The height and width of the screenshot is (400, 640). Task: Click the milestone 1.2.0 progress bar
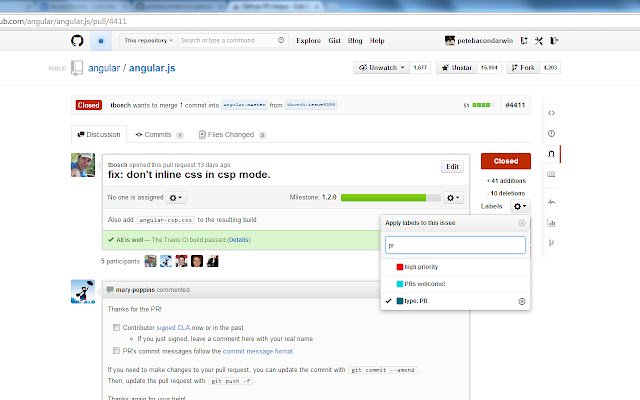click(391, 198)
